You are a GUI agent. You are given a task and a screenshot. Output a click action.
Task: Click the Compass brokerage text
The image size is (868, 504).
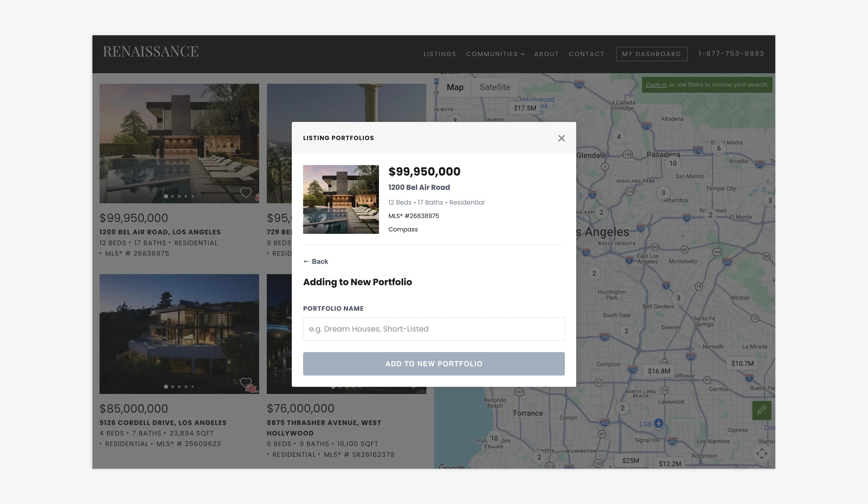click(403, 229)
